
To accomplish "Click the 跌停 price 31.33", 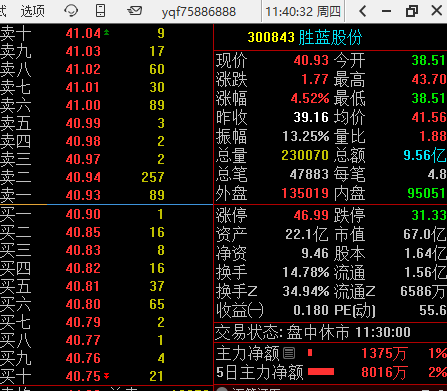I will click(x=429, y=215).
